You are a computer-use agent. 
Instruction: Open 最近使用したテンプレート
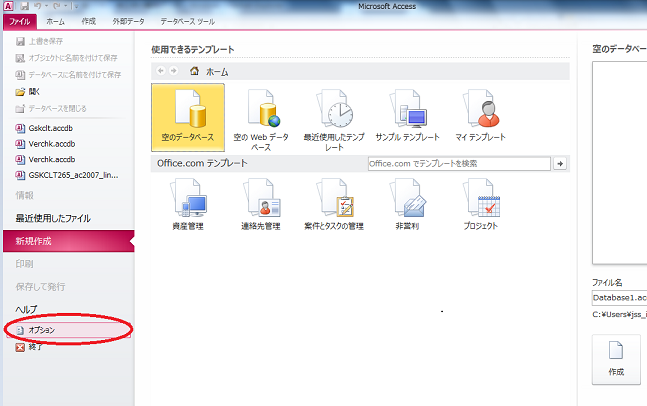click(334, 120)
